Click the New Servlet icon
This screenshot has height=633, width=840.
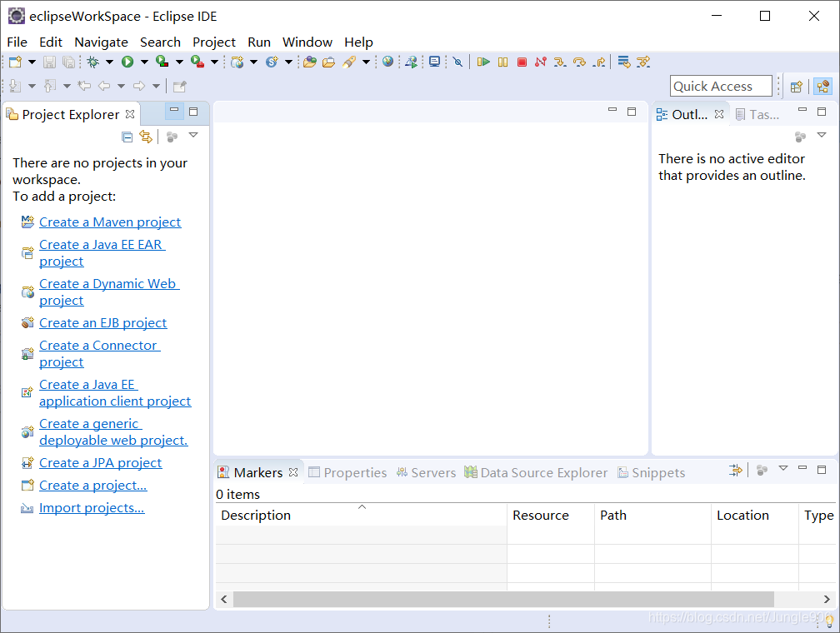click(x=272, y=62)
